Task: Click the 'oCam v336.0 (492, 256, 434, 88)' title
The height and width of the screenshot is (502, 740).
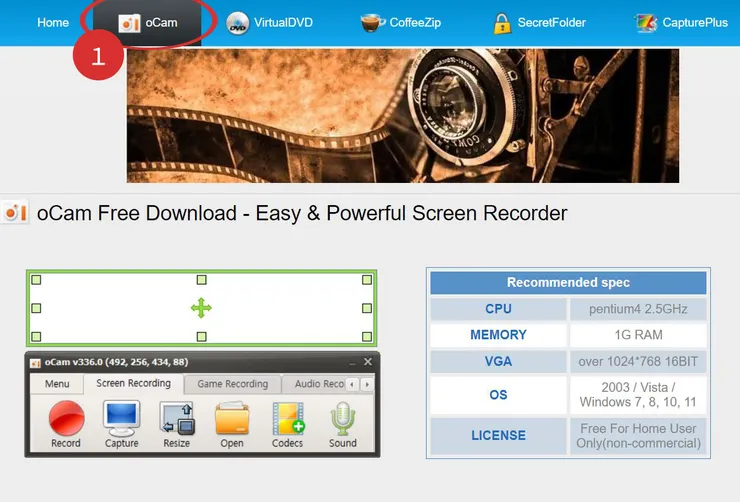Action: tap(117, 362)
